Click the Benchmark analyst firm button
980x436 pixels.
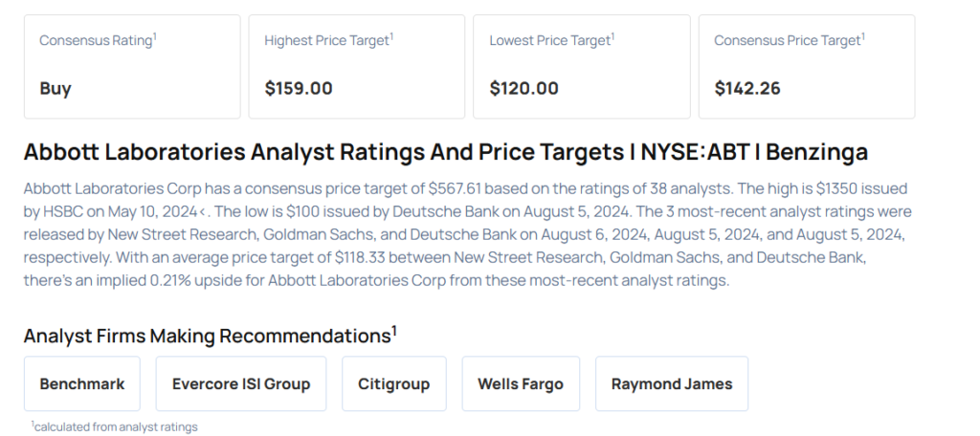click(82, 384)
